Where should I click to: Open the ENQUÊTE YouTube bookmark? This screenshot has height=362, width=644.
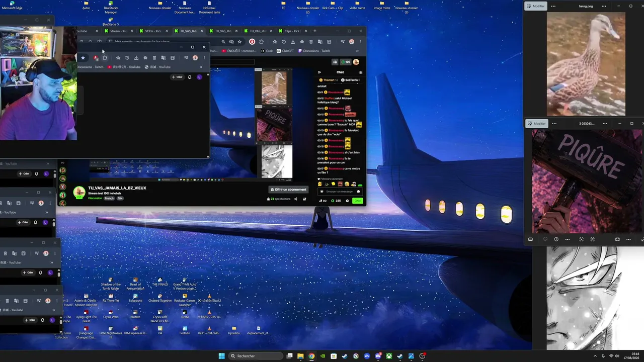(239, 51)
